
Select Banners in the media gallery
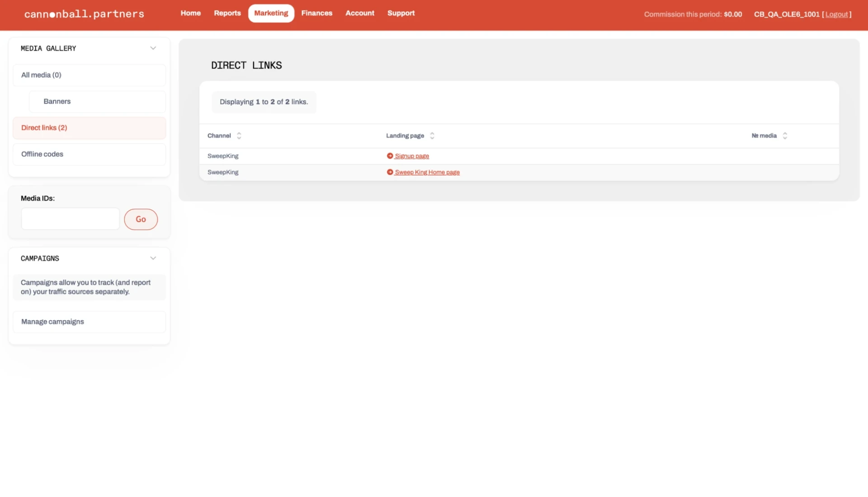point(98,102)
